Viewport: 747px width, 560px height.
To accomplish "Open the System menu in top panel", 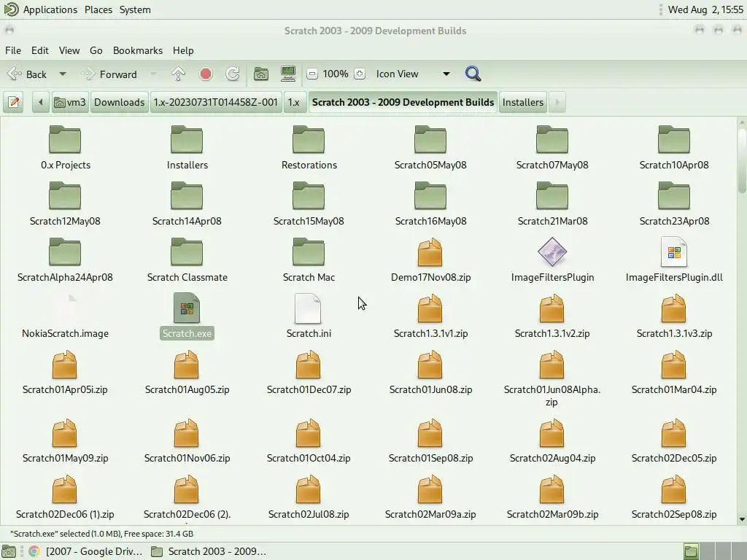I will 135,9.
